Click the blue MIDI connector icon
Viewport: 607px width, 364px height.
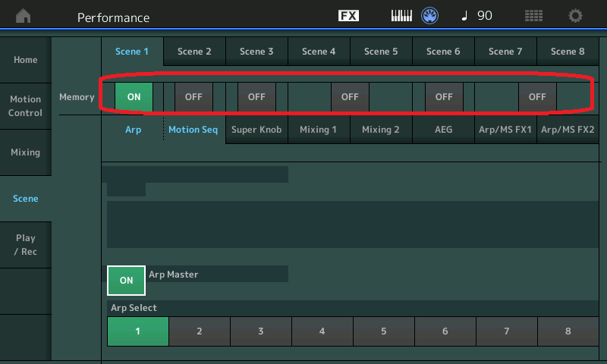430,16
